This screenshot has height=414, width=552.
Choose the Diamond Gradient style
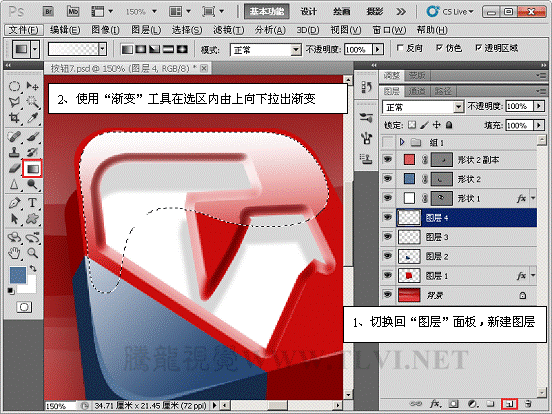point(182,49)
